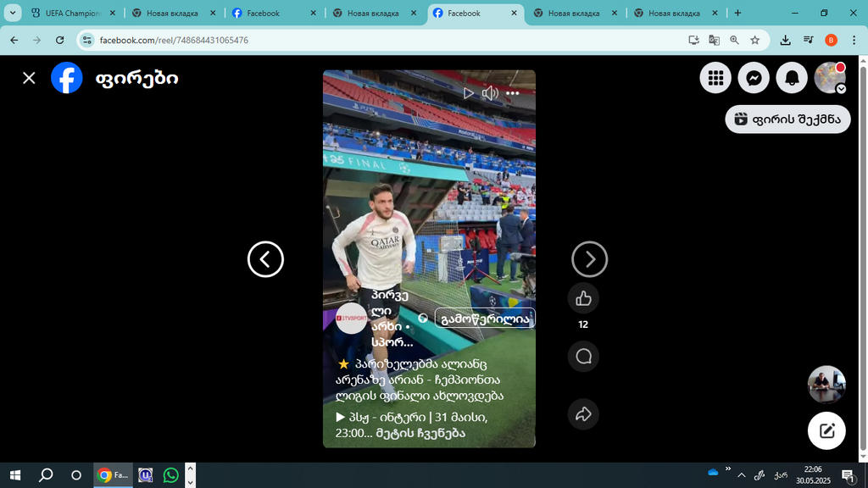Open the comments on the reel

coord(583,356)
